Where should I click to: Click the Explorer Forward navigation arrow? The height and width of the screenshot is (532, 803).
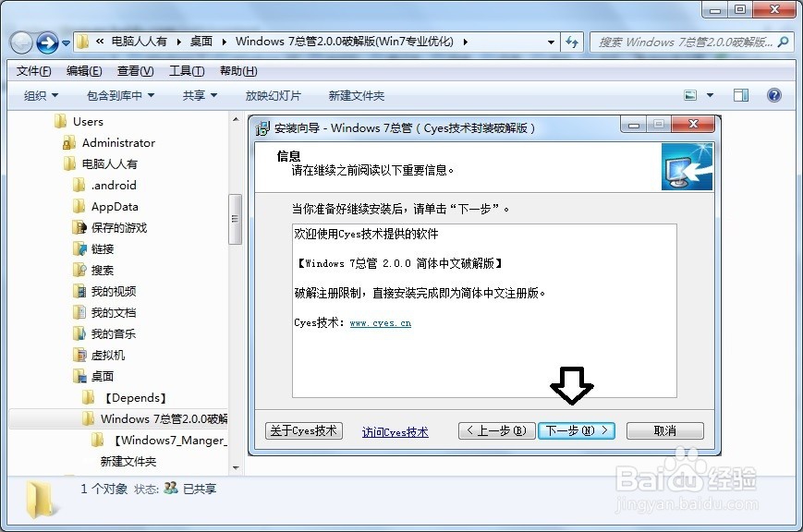[x=48, y=42]
